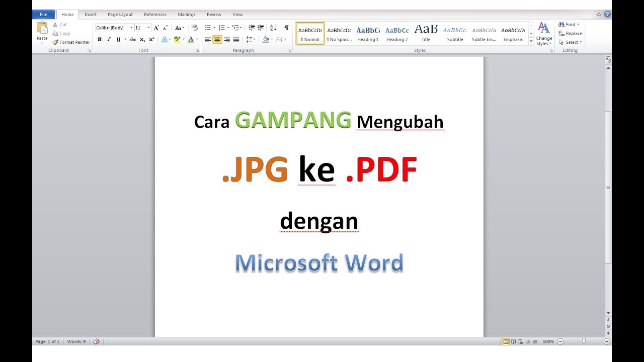Click the Superscript icon
This screenshot has height=362, width=644.
pos(151,39)
